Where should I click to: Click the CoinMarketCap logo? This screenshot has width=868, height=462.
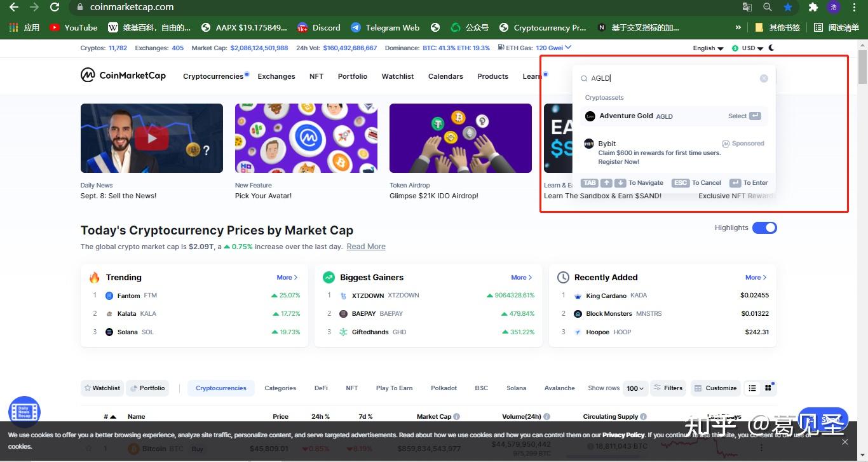tap(123, 76)
